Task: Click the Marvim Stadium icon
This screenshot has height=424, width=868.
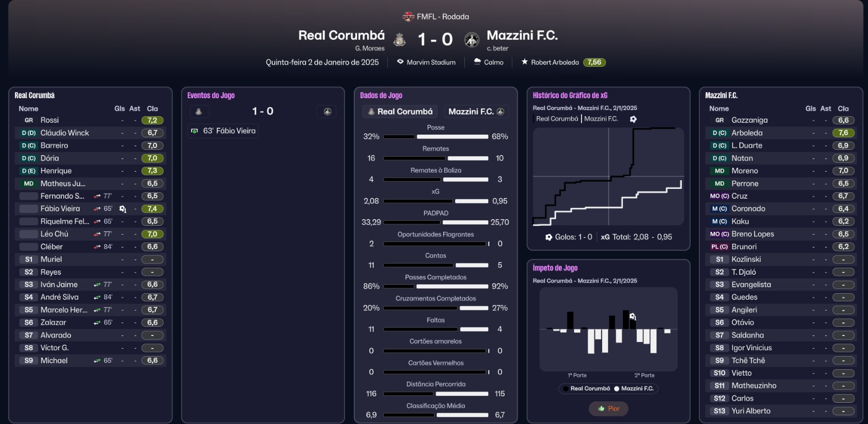Action: pyautogui.click(x=400, y=62)
